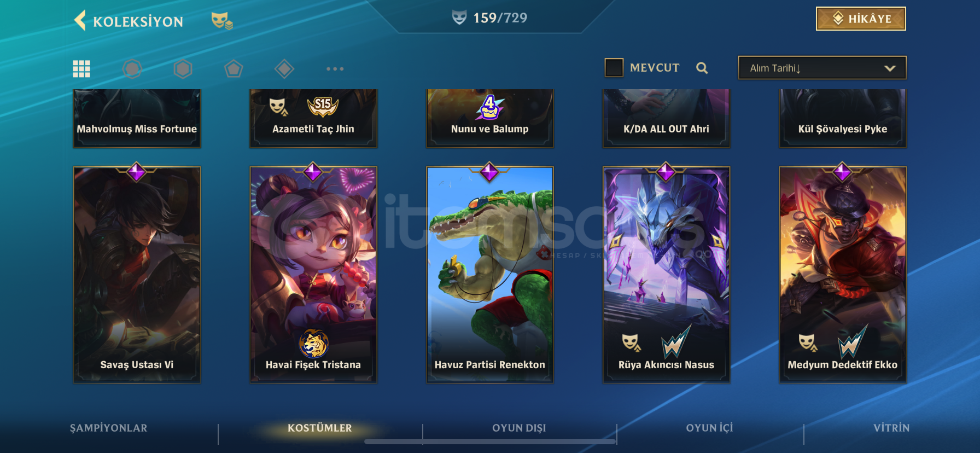Expand sort options via chevron arrow
This screenshot has height=453, width=980.
tap(890, 68)
